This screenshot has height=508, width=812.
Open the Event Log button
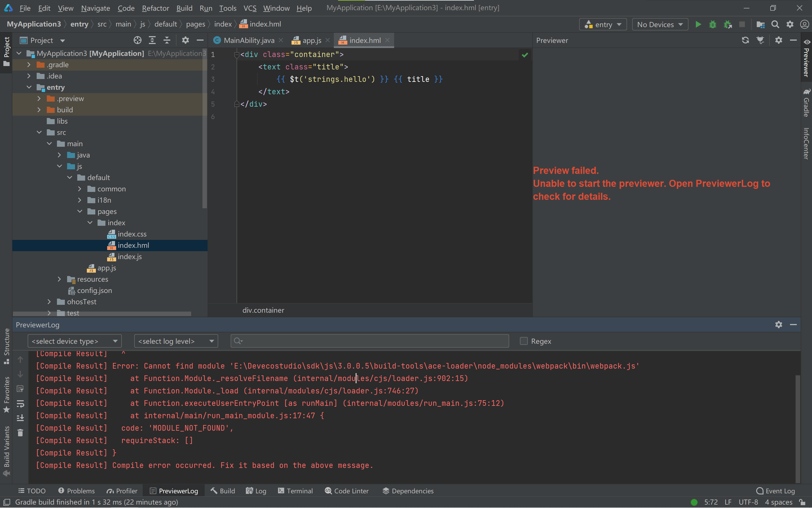775,491
